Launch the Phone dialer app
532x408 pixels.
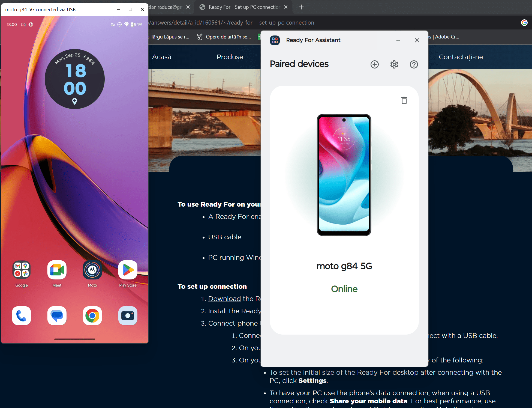click(x=22, y=316)
